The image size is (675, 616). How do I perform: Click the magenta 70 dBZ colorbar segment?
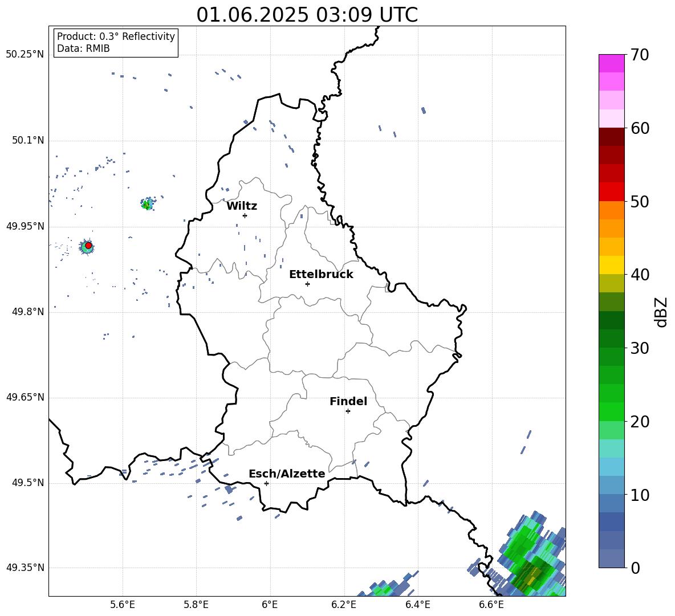pyautogui.click(x=611, y=63)
